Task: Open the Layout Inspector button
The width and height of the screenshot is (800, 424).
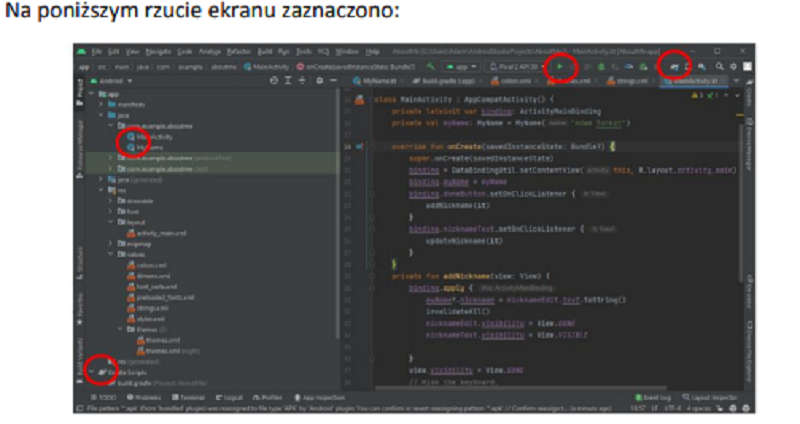Action: coord(710,397)
